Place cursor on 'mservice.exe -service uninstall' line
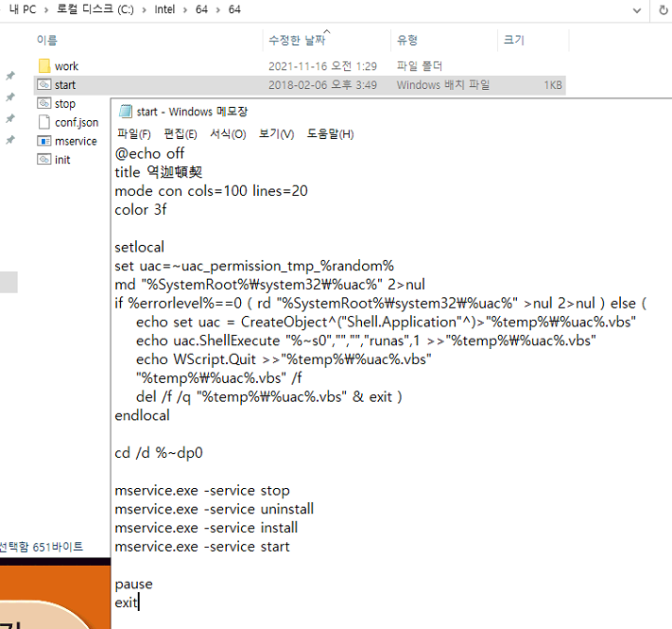Screen dimensions: 672x629 [x=215, y=509]
